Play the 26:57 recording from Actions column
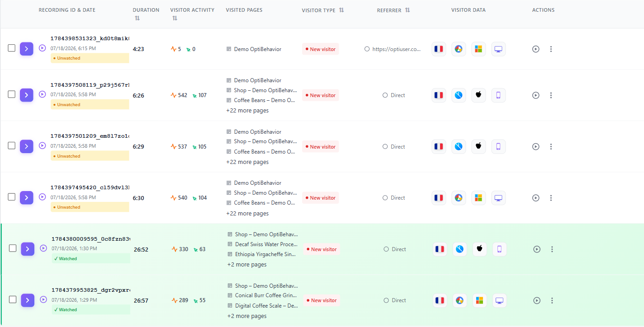Screen dimensions: 644x327 point(537,300)
